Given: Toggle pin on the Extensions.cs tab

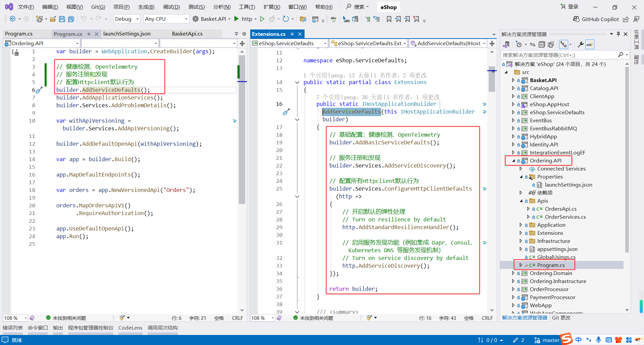Looking at the screenshot, I should (x=292, y=34).
